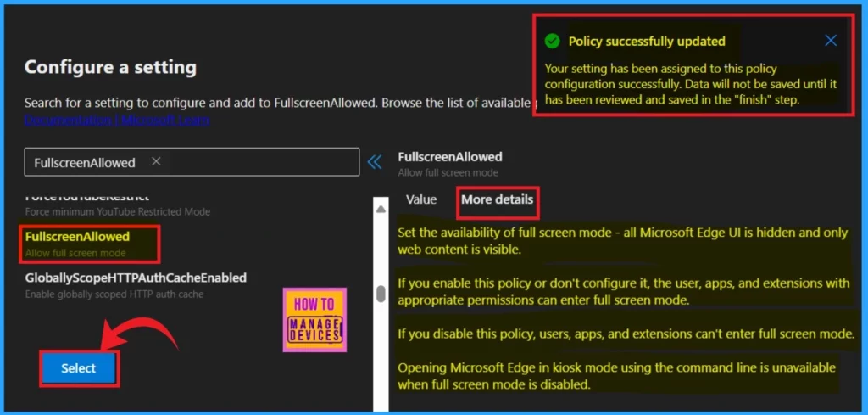Screen dimensions: 868x415
Task: Click 'Allow full screen mode' subtitle in details panel
Action: [x=448, y=172]
